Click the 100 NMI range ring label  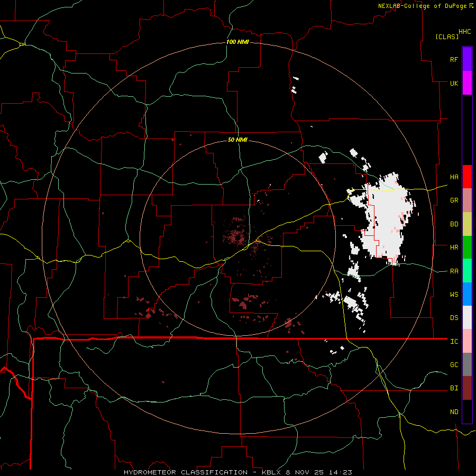point(237,42)
